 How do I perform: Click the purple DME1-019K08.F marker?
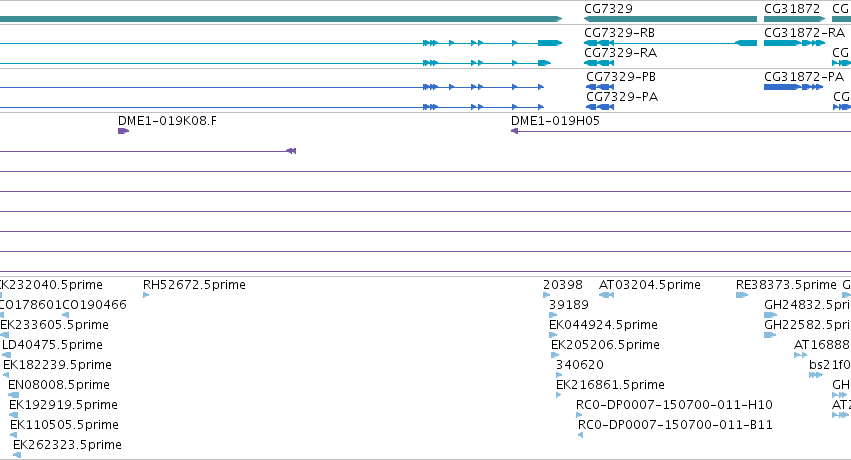[123, 131]
